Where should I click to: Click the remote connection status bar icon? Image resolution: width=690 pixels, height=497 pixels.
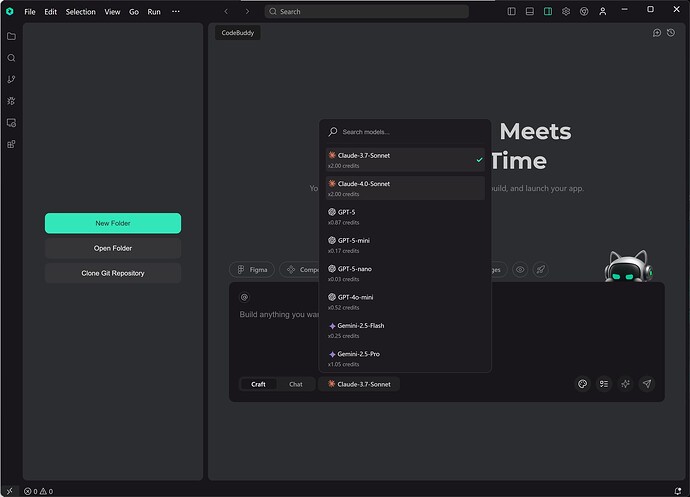click(10, 491)
